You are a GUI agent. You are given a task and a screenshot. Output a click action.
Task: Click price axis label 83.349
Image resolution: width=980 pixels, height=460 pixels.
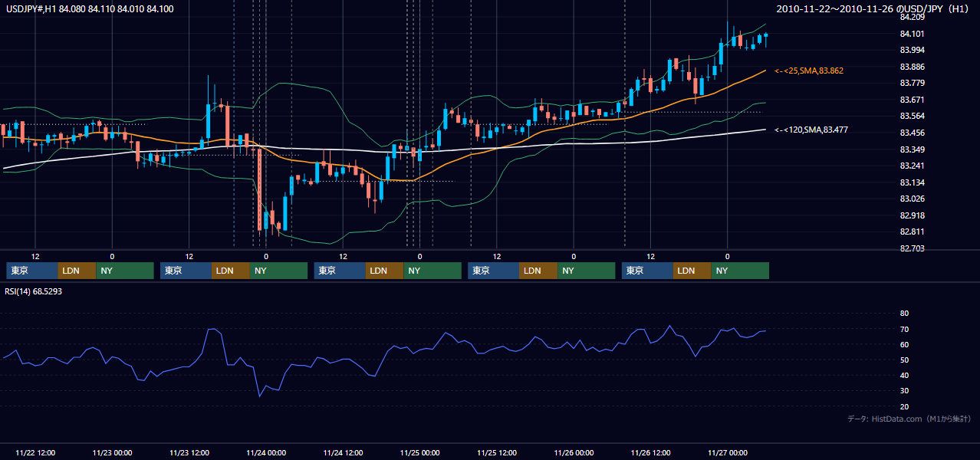point(912,149)
